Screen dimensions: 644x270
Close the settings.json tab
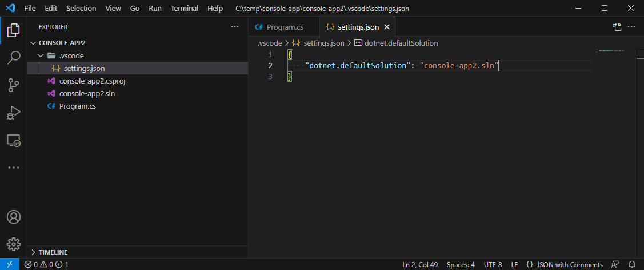tap(386, 27)
